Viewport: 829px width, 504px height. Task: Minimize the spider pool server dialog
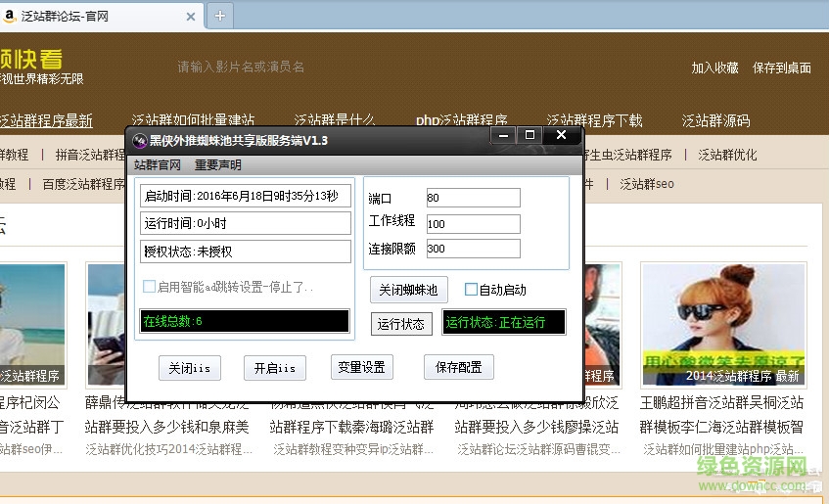pyautogui.click(x=501, y=135)
